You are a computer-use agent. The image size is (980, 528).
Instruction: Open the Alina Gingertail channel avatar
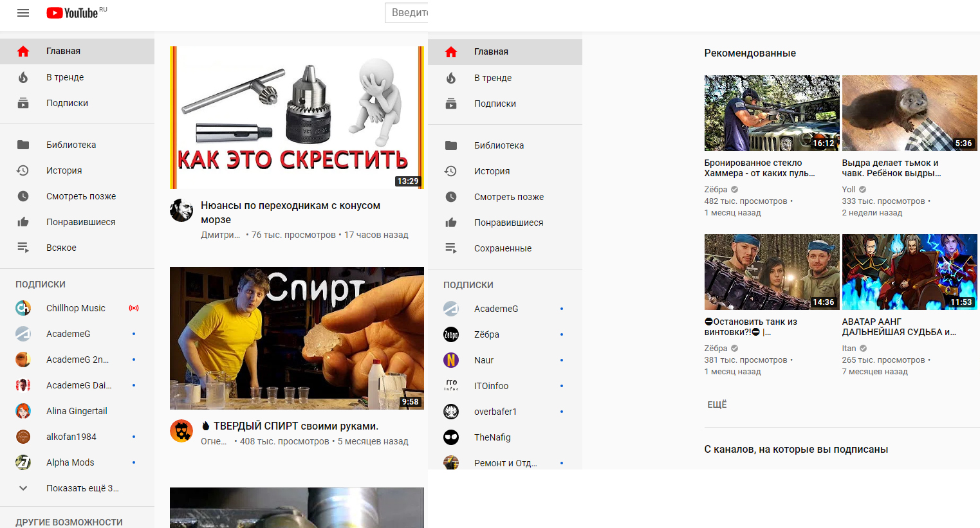tap(23, 411)
